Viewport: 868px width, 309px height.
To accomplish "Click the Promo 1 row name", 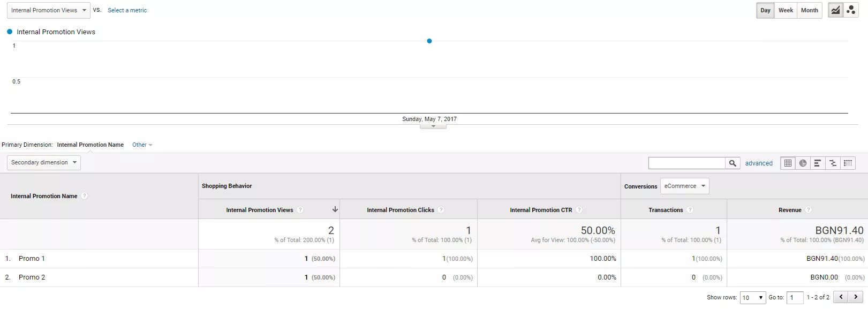I will point(32,259).
